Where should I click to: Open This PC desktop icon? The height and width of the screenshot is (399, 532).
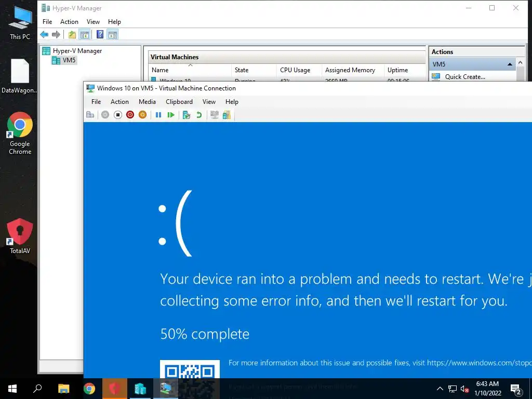click(x=20, y=24)
